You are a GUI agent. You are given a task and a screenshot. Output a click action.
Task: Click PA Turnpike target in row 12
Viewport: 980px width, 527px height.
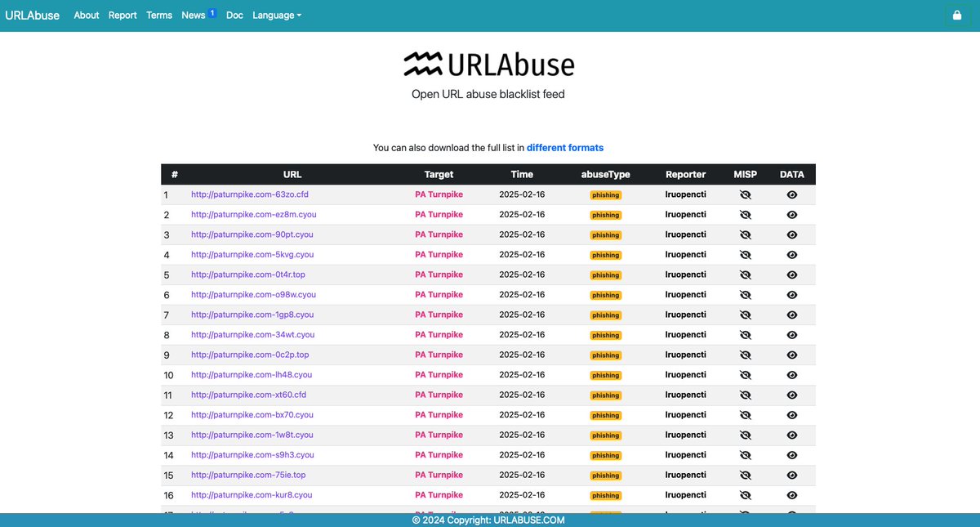[x=439, y=415]
